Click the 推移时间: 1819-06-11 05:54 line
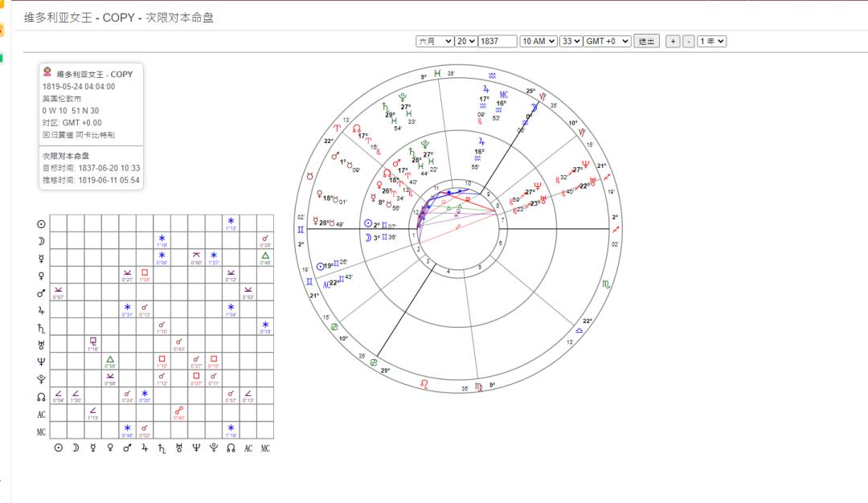 92,180
